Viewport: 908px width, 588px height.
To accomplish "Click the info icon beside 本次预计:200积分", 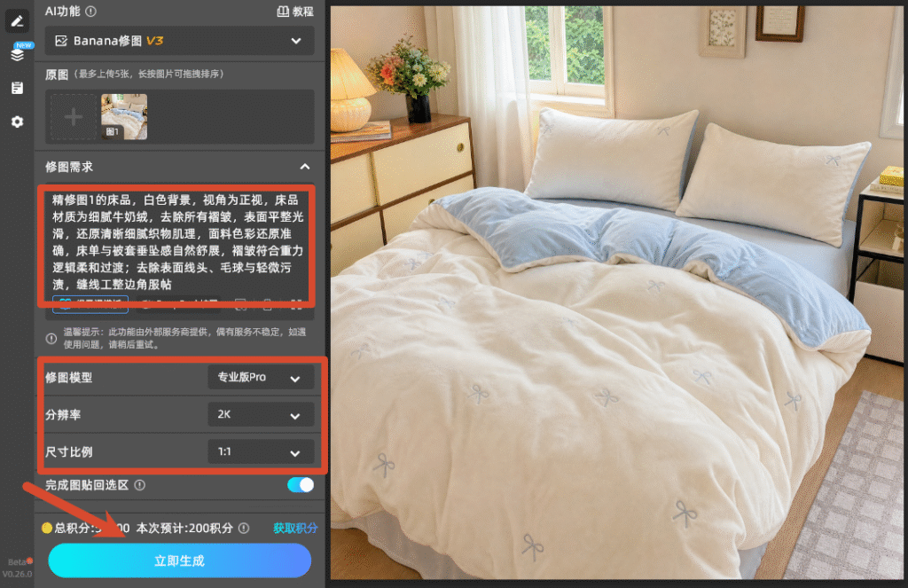I will tap(244, 528).
